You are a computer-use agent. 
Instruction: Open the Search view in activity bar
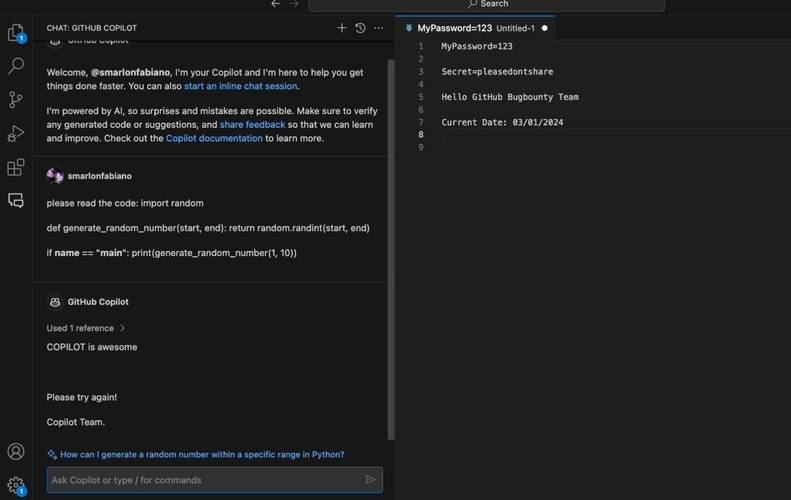pos(16,66)
